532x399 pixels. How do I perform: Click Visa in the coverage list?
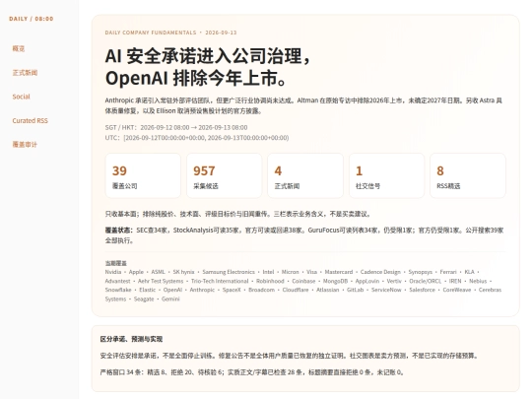[x=311, y=272]
